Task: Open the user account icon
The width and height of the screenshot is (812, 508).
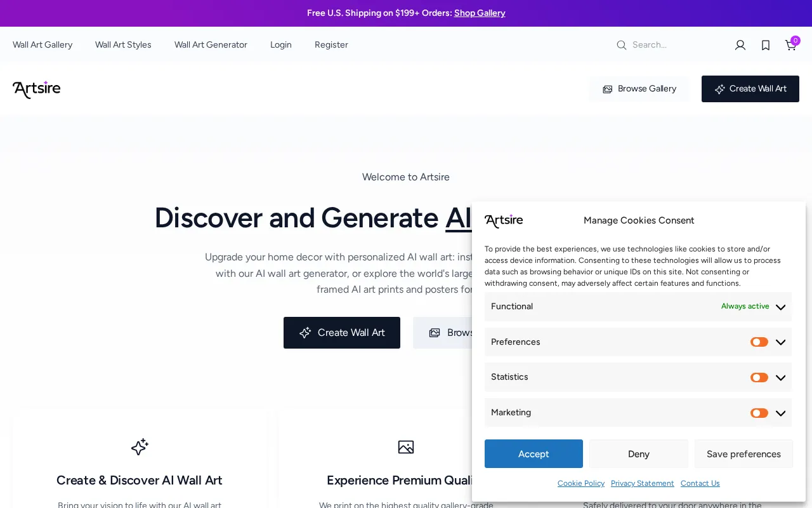Action: (x=740, y=45)
